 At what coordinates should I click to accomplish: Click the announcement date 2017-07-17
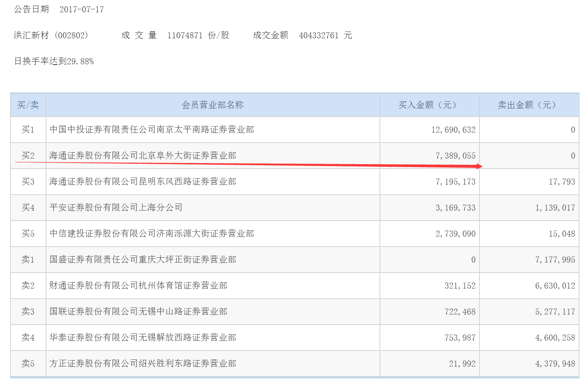click(82, 9)
